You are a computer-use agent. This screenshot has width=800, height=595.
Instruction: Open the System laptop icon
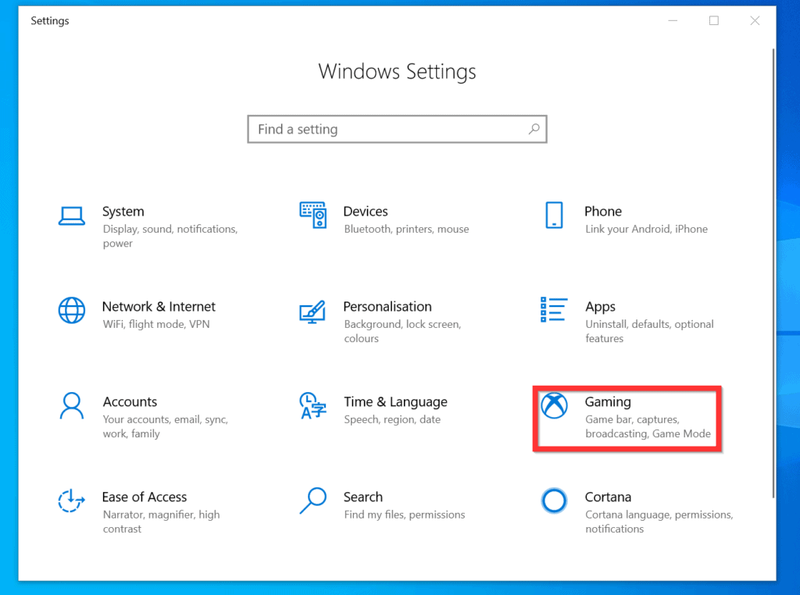pyautogui.click(x=71, y=216)
